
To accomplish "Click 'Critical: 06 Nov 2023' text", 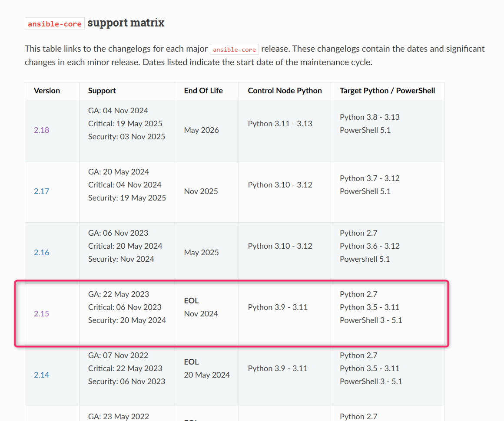I will pyautogui.click(x=125, y=307).
